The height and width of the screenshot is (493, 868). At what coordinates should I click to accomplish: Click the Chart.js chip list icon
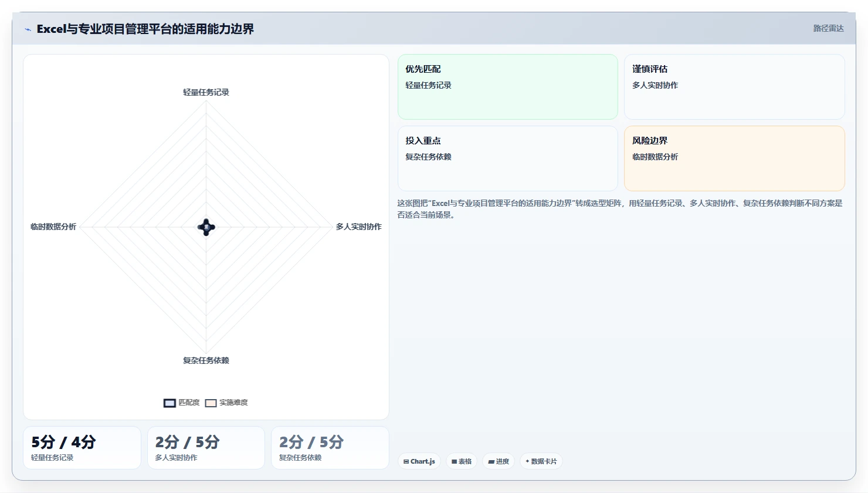tap(406, 462)
